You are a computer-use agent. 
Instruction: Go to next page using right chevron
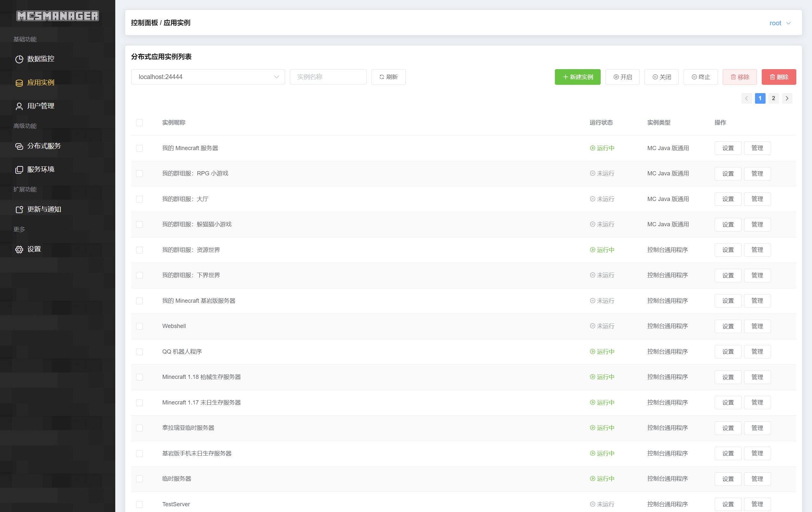(787, 99)
